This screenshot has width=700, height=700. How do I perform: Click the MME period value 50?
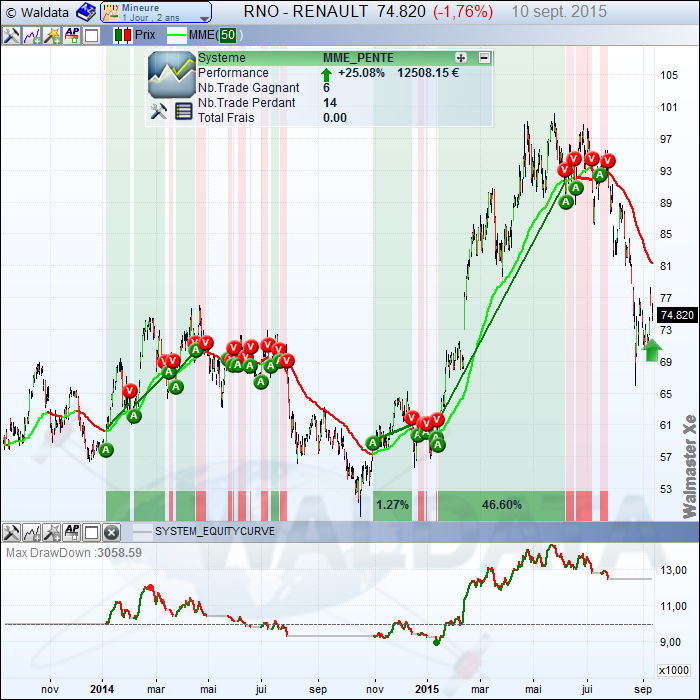pyautogui.click(x=228, y=35)
